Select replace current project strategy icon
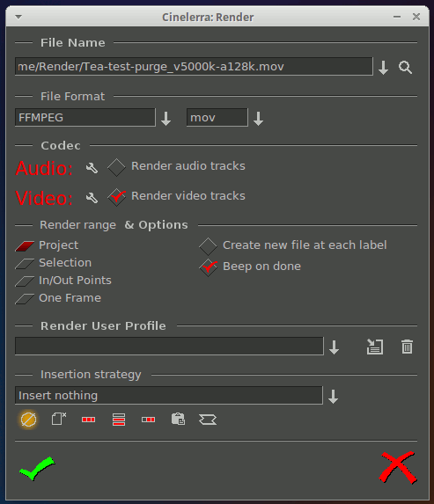 click(x=59, y=420)
